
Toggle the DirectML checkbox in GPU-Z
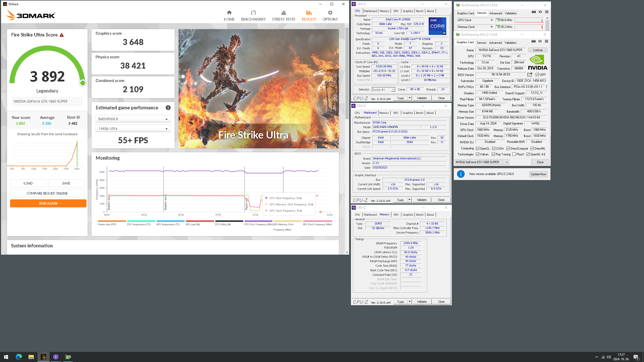point(532,149)
